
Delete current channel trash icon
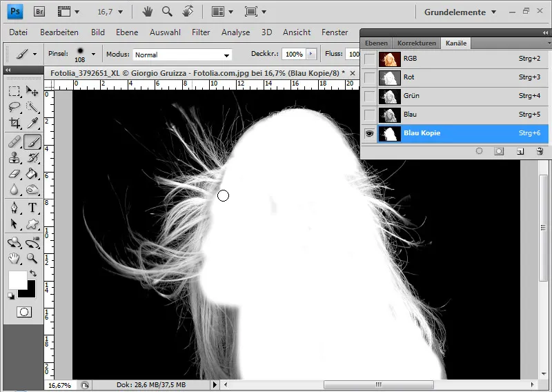540,151
